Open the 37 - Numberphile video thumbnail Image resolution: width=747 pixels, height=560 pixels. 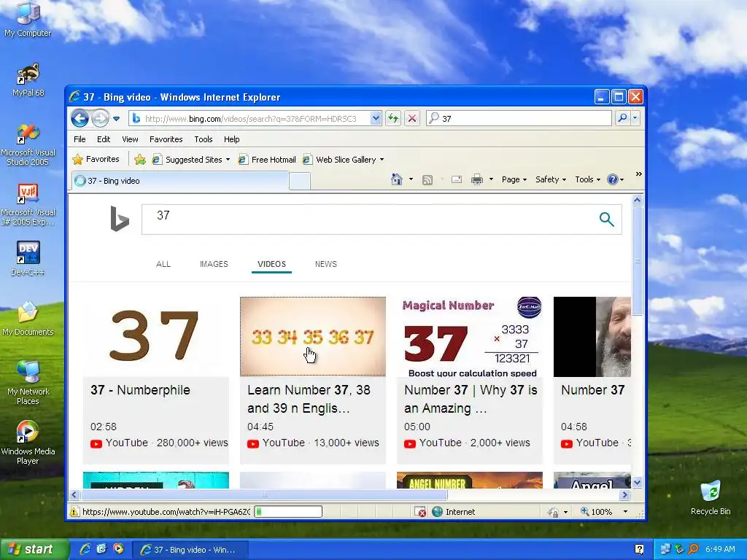156,337
